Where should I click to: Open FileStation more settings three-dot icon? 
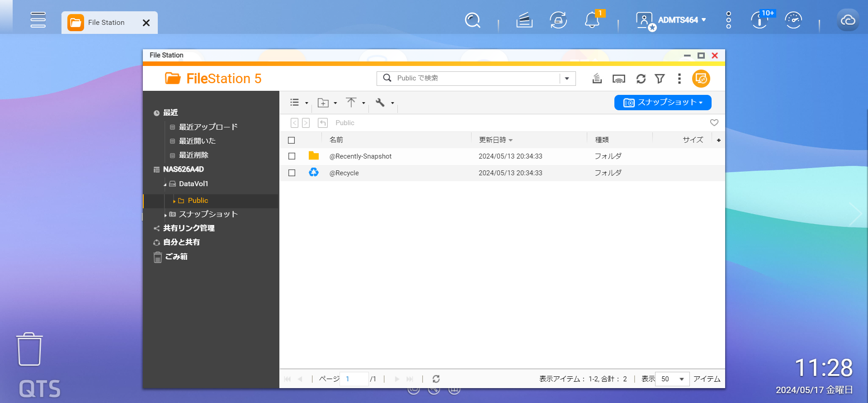coord(679,79)
